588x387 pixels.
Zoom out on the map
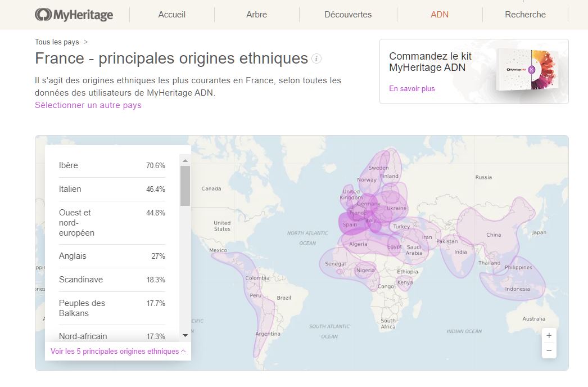click(549, 350)
